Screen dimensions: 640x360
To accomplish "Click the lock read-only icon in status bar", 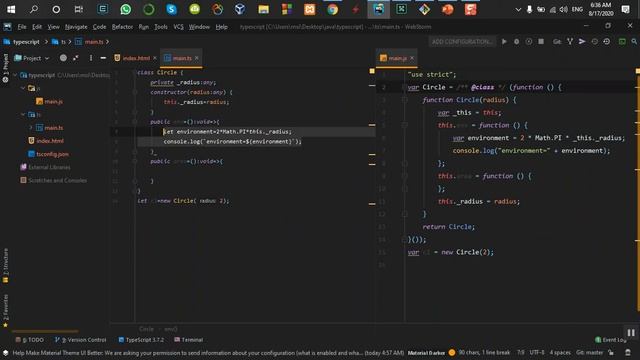I will click(611, 352).
